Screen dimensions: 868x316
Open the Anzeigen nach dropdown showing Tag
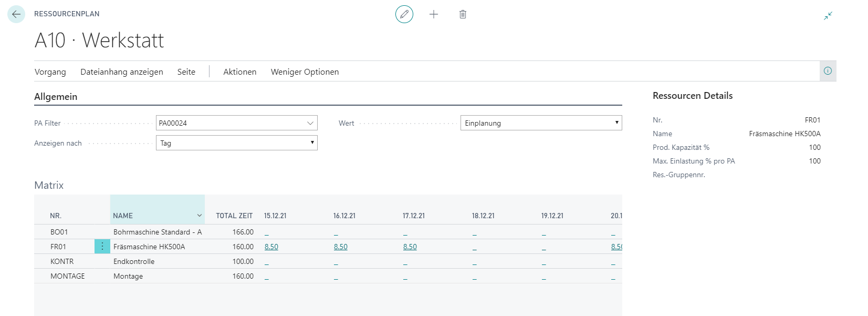click(237, 143)
